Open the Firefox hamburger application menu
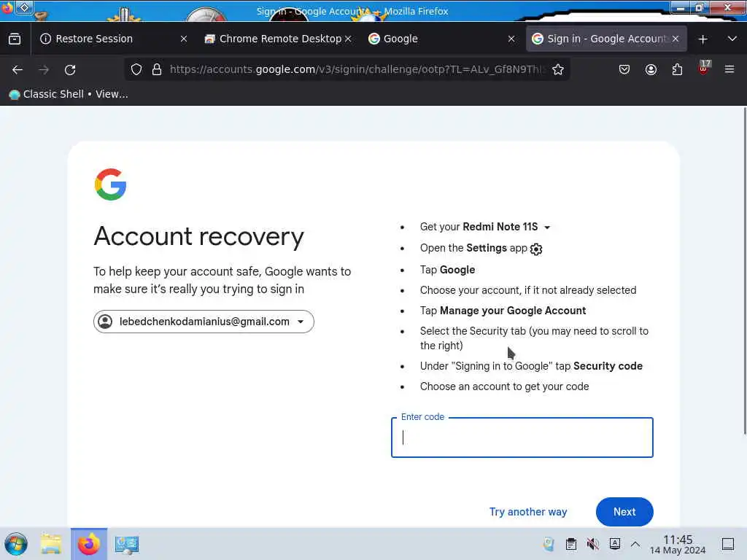 (x=729, y=70)
